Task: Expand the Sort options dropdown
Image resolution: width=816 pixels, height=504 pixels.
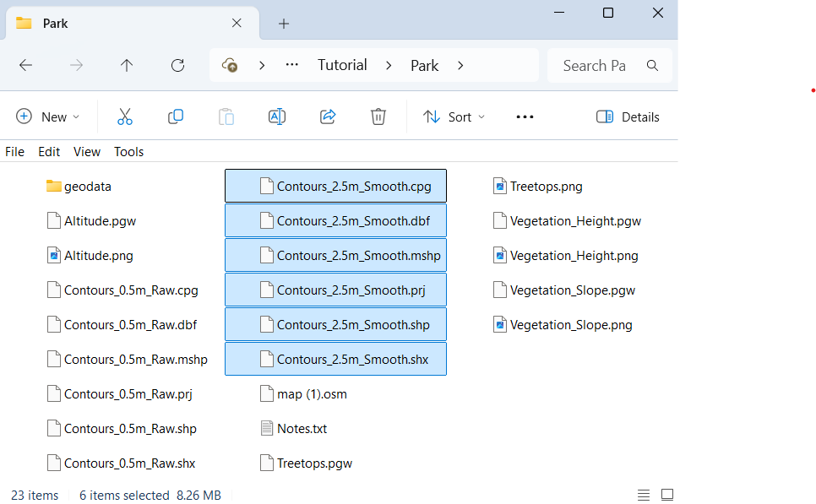Action: click(x=454, y=117)
